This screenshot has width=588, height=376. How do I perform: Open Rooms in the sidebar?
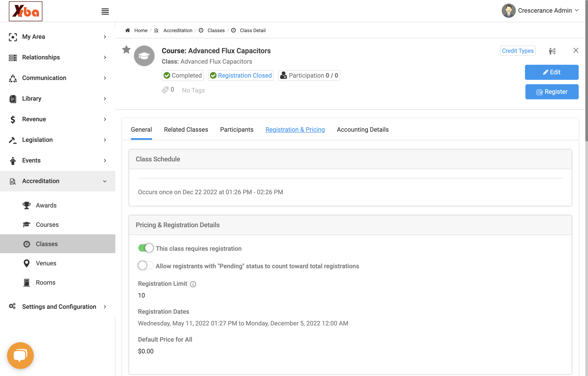point(58,282)
